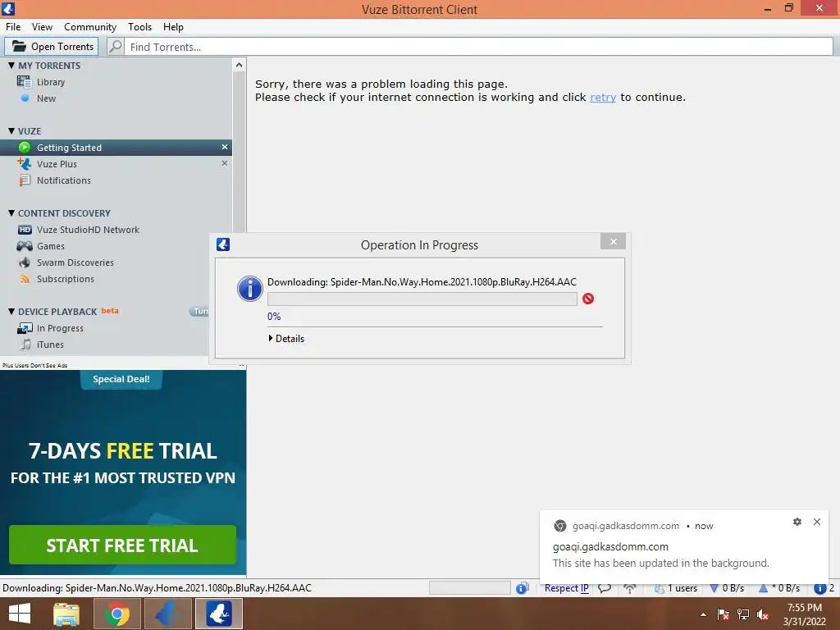The height and width of the screenshot is (630, 840).
Task: Click the sidebar scroll up arrow
Action: 239,66
